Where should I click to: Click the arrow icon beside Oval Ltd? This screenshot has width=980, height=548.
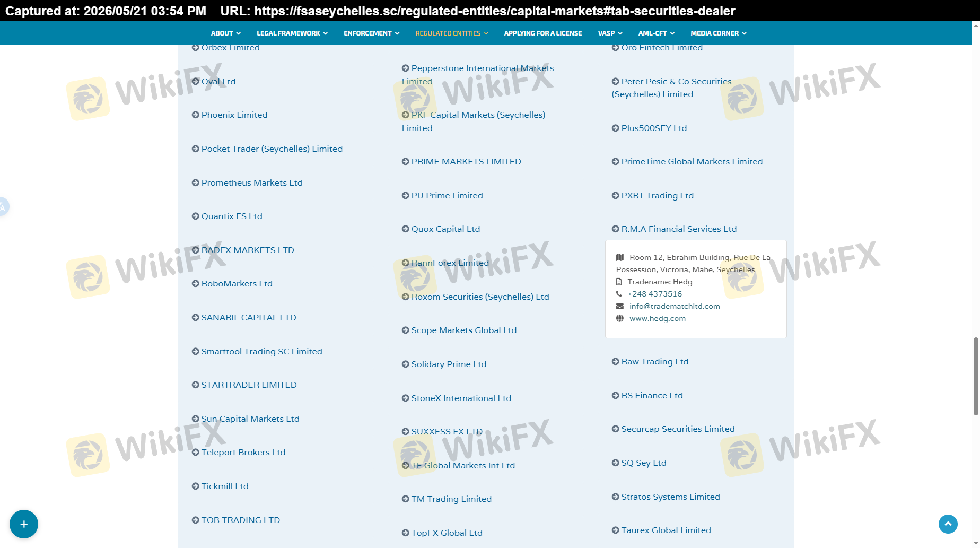pos(195,81)
